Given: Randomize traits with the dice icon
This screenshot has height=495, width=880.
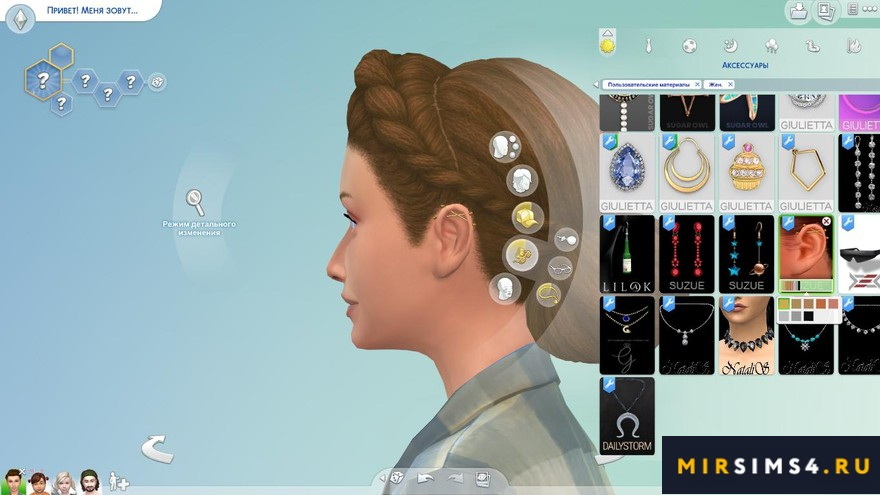Looking at the screenshot, I should click(x=157, y=82).
